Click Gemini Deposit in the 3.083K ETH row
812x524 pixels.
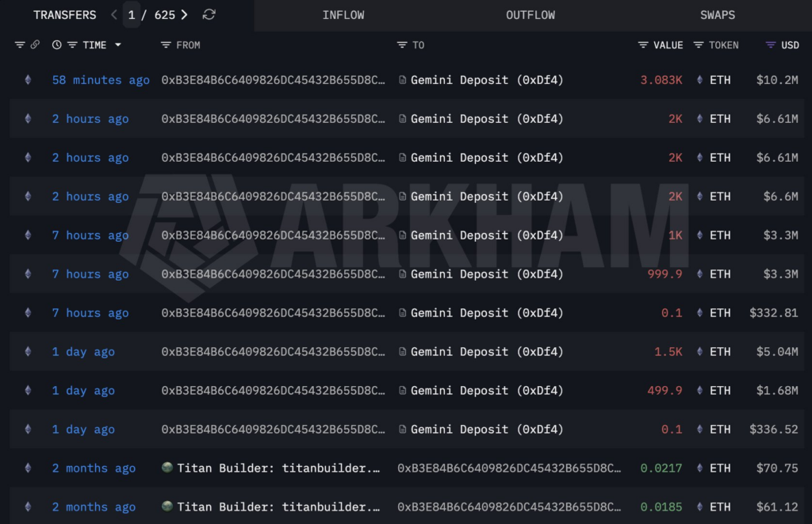486,80
